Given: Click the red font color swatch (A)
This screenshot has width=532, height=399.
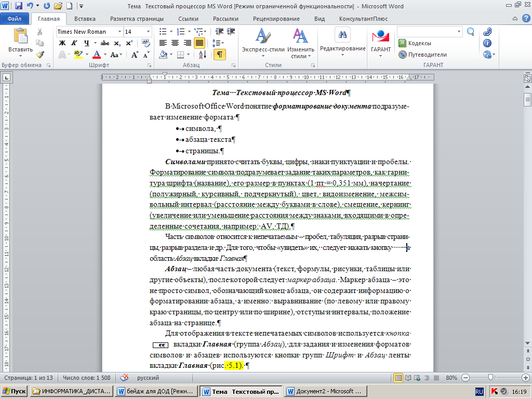Looking at the screenshot, I should click(97, 55).
